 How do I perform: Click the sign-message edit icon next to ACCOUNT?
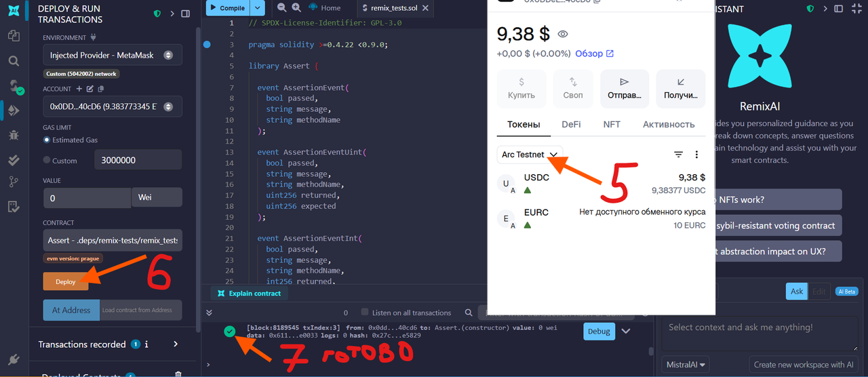coord(90,89)
